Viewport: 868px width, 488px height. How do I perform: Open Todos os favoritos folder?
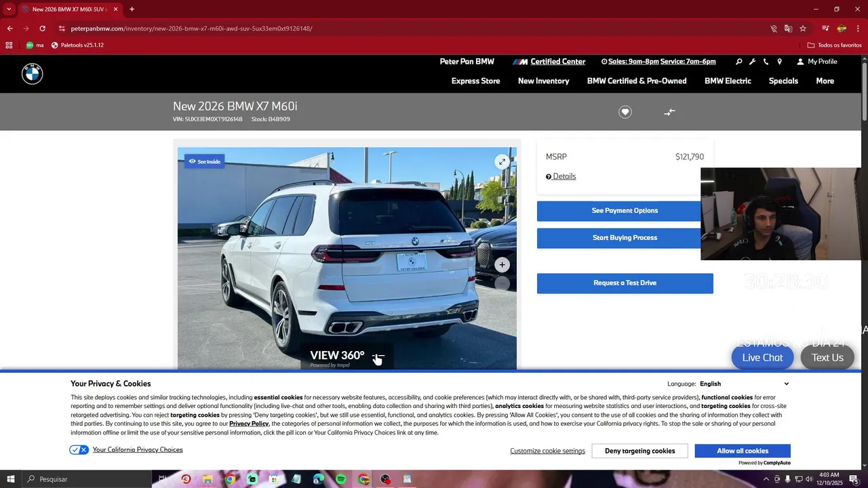click(x=834, y=45)
